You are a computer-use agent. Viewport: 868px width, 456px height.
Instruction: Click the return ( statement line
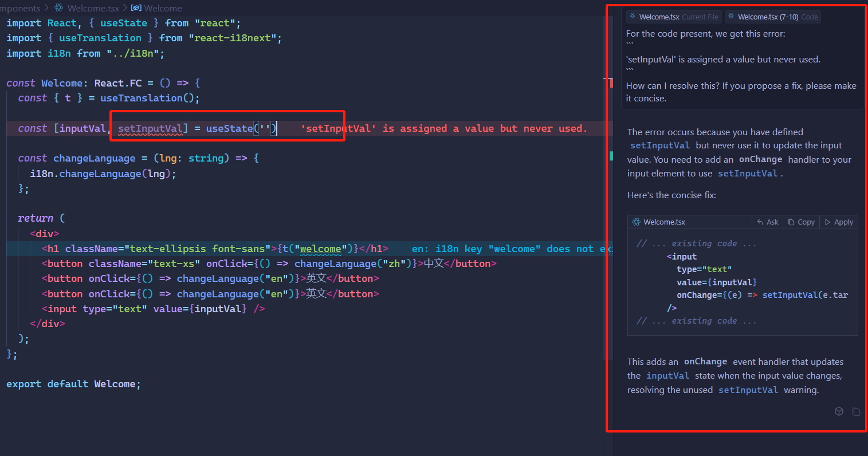click(41, 218)
